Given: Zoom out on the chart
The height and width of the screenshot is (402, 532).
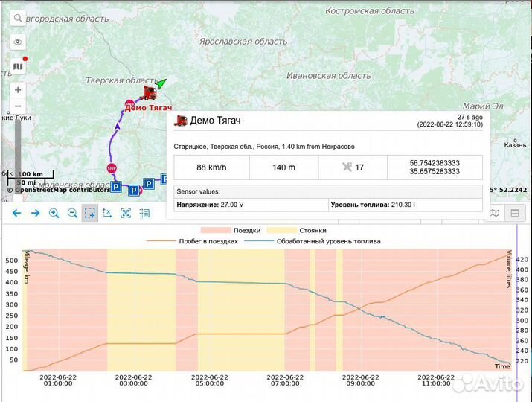Looking at the screenshot, I should pyautogui.click(x=72, y=213).
